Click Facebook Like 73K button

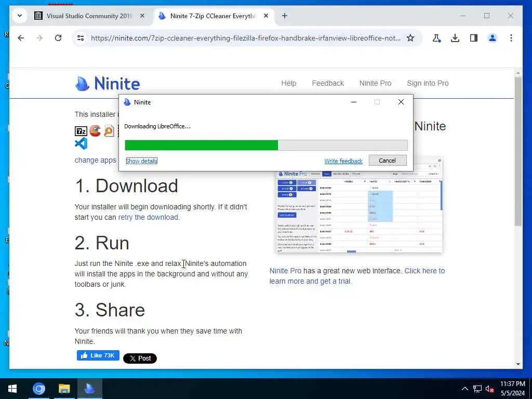[x=98, y=355]
